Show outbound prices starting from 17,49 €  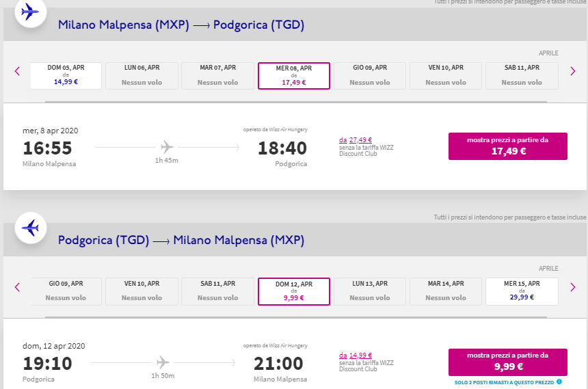tap(507, 146)
